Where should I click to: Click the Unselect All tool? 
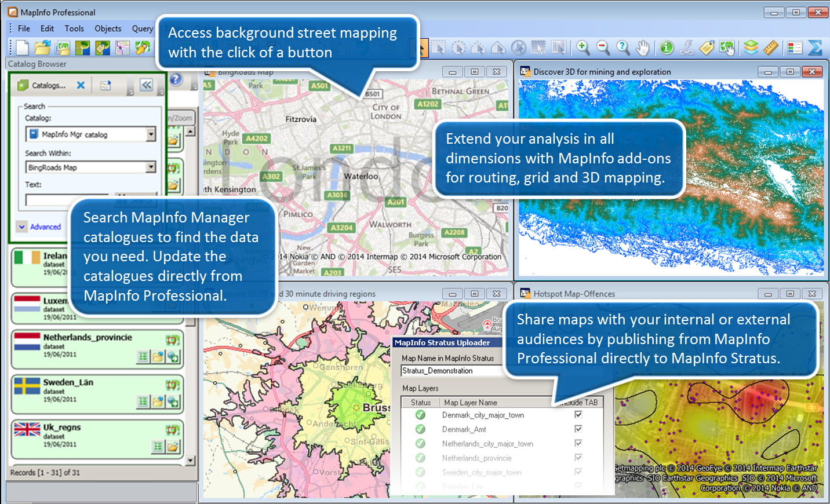[x=518, y=48]
